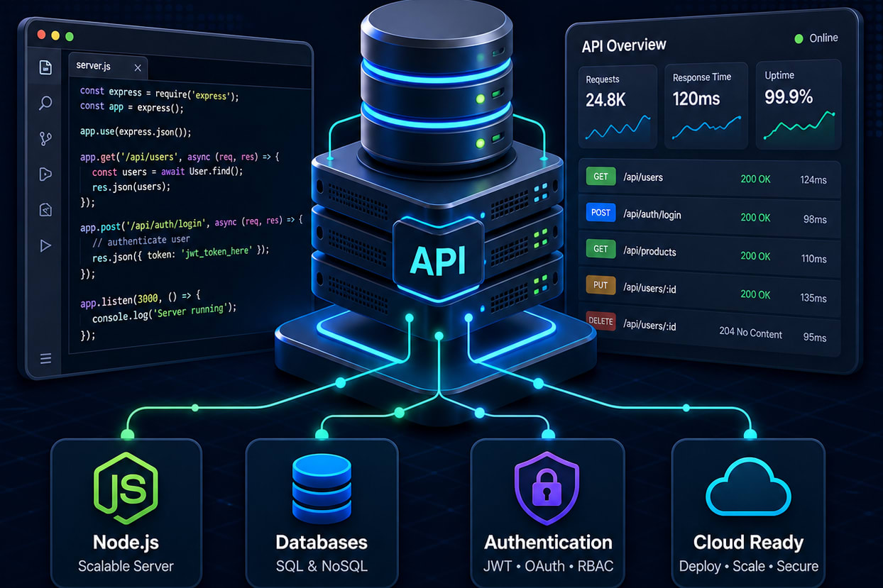Viewport: 883px width, 588px height.
Task: Click the app.use(express.json()); code line
Action: (136, 132)
